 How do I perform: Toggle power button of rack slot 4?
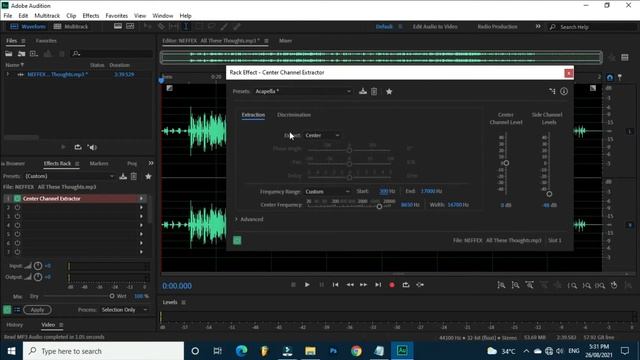point(17,225)
